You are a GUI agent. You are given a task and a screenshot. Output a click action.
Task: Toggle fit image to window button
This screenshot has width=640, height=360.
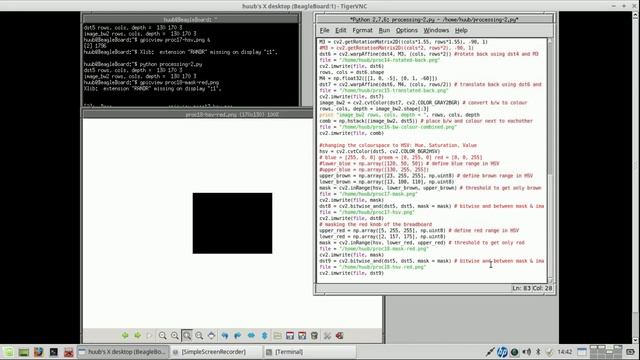click(187, 336)
